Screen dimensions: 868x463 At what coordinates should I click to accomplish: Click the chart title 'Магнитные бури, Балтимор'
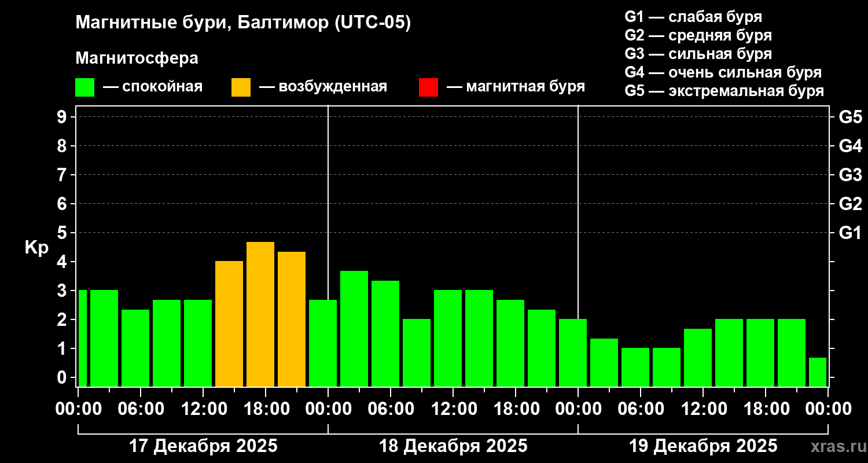[x=203, y=23]
